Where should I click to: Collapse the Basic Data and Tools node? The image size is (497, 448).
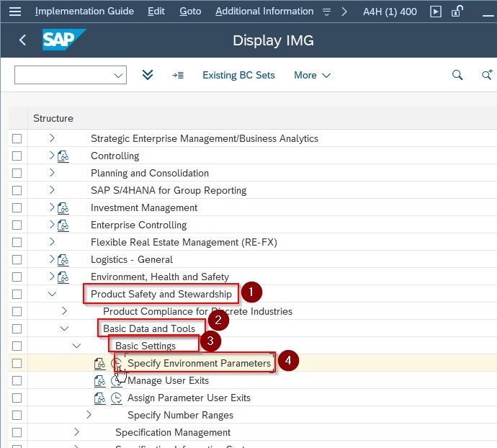tap(64, 328)
